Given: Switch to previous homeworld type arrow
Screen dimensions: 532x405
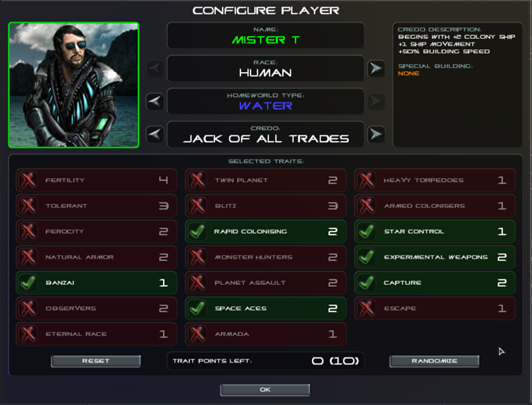Looking at the screenshot, I should tap(155, 101).
